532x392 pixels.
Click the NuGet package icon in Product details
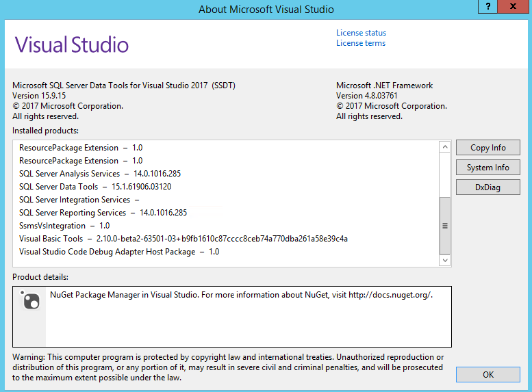pos(31,300)
